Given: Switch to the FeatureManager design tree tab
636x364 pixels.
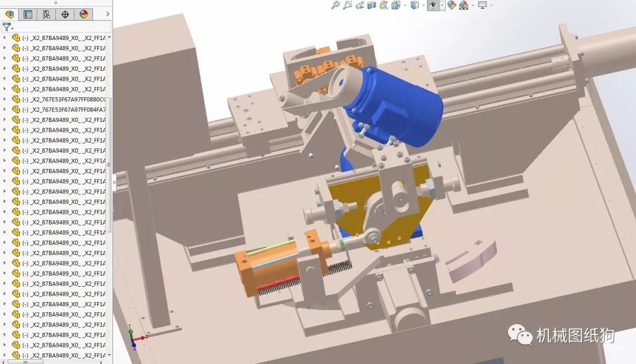Looking at the screenshot, I should 9,14.
